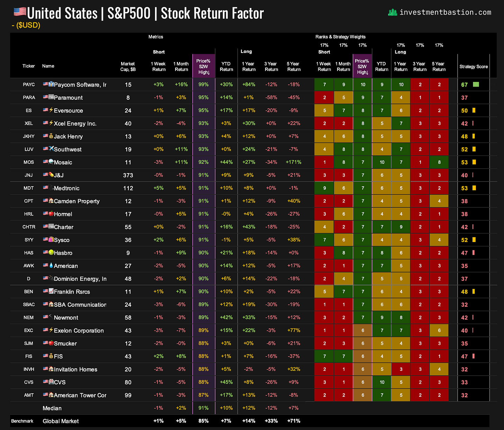This screenshot has width=504, height=430.
Task: Click J&J's market cap value 373
Action: click(x=128, y=175)
